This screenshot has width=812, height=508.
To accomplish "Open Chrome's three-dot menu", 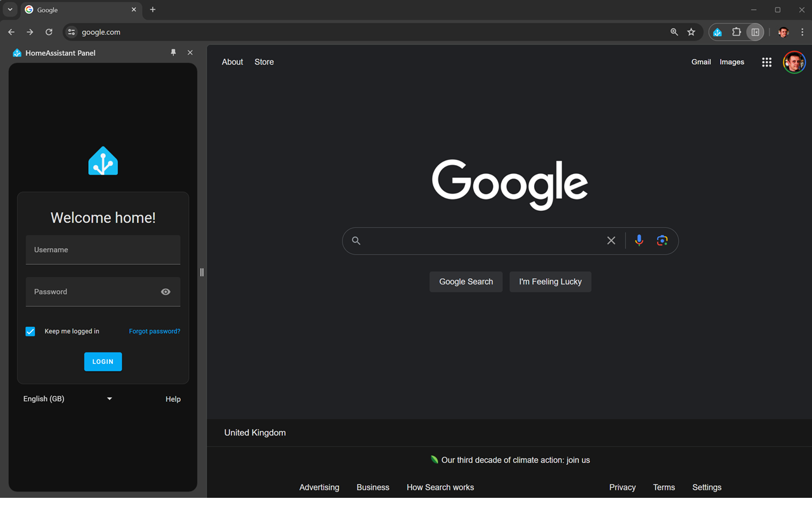I will coord(802,32).
